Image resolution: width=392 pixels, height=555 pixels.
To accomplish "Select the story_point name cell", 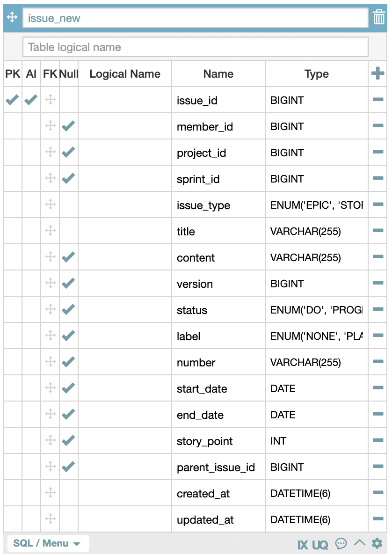I will [218, 441].
